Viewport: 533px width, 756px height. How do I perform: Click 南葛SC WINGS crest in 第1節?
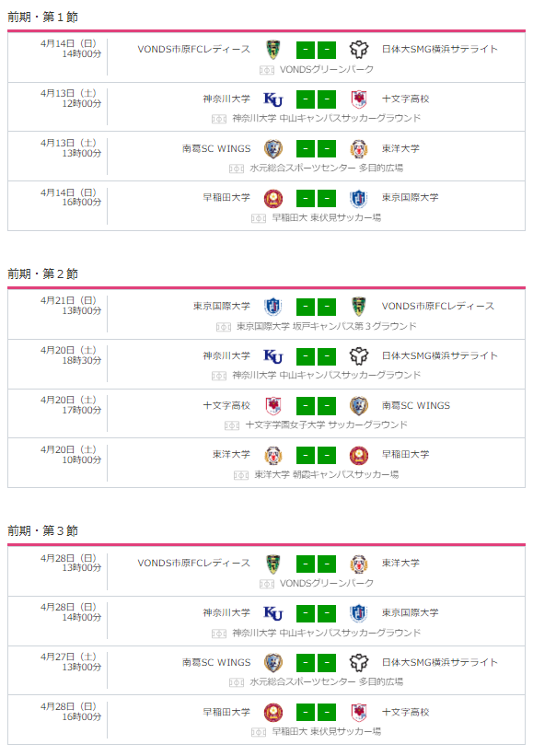click(273, 148)
